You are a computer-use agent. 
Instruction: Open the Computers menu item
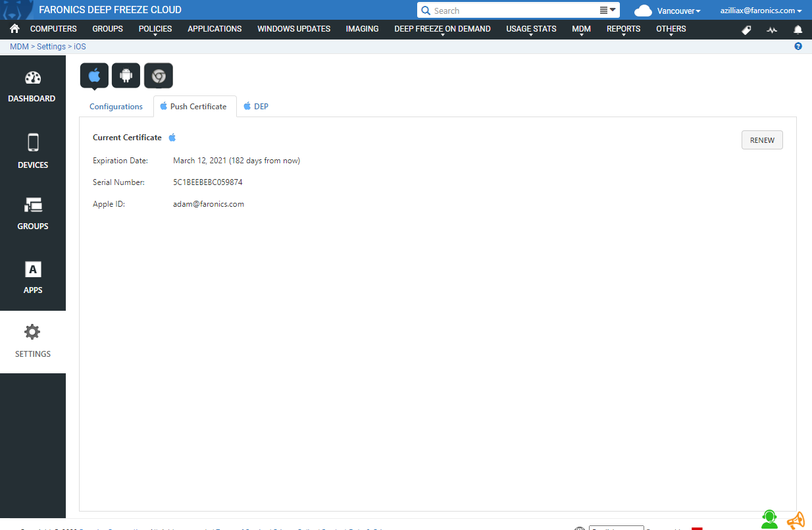click(53, 29)
